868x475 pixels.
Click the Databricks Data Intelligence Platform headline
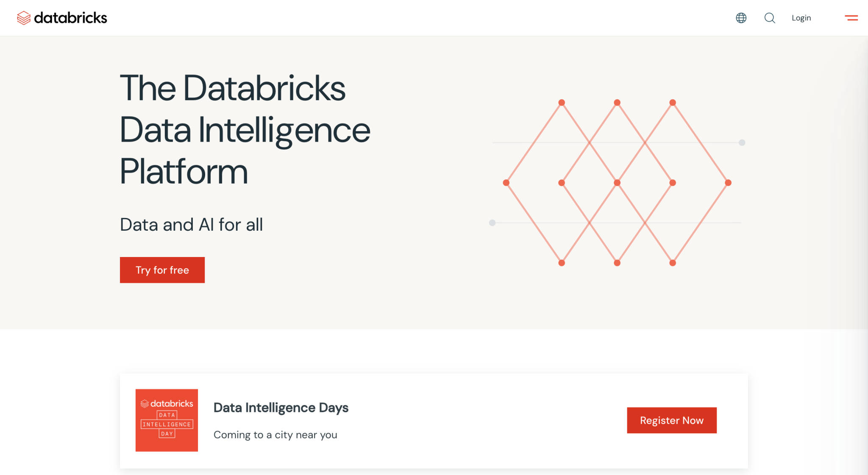coord(245,129)
